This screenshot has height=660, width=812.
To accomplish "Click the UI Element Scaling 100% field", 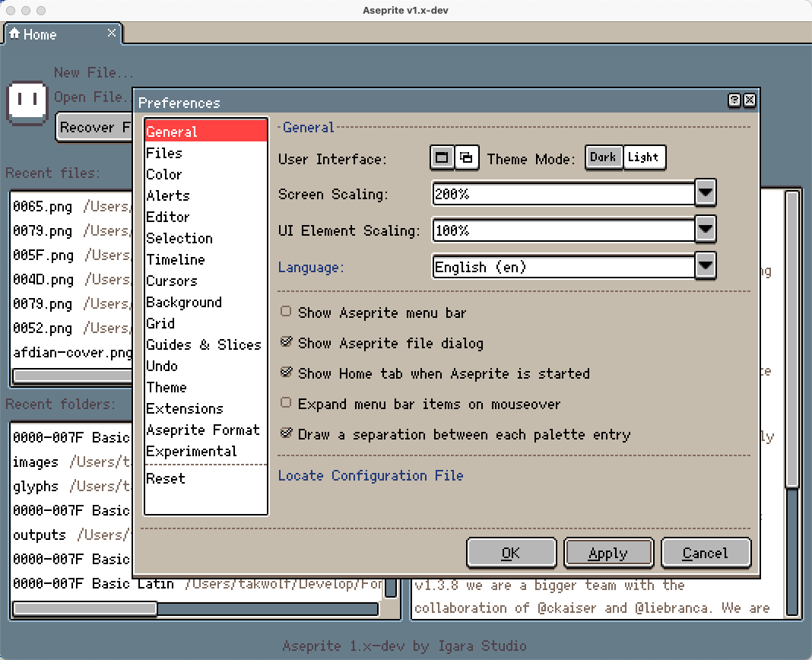I will pyautogui.click(x=563, y=230).
